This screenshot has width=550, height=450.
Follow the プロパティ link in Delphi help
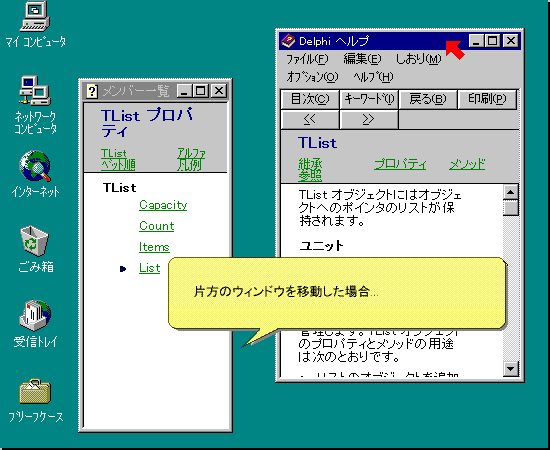pyautogui.click(x=400, y=164)
